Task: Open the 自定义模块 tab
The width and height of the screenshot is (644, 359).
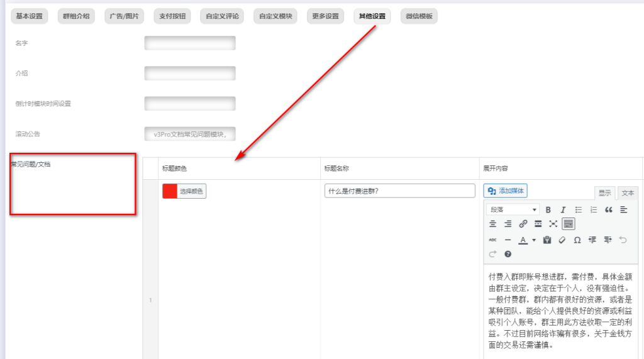Action: 275,16
